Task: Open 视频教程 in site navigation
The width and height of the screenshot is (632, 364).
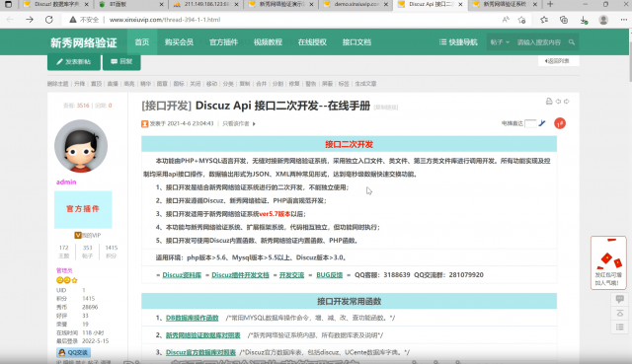Action: (x=268, y=41)
